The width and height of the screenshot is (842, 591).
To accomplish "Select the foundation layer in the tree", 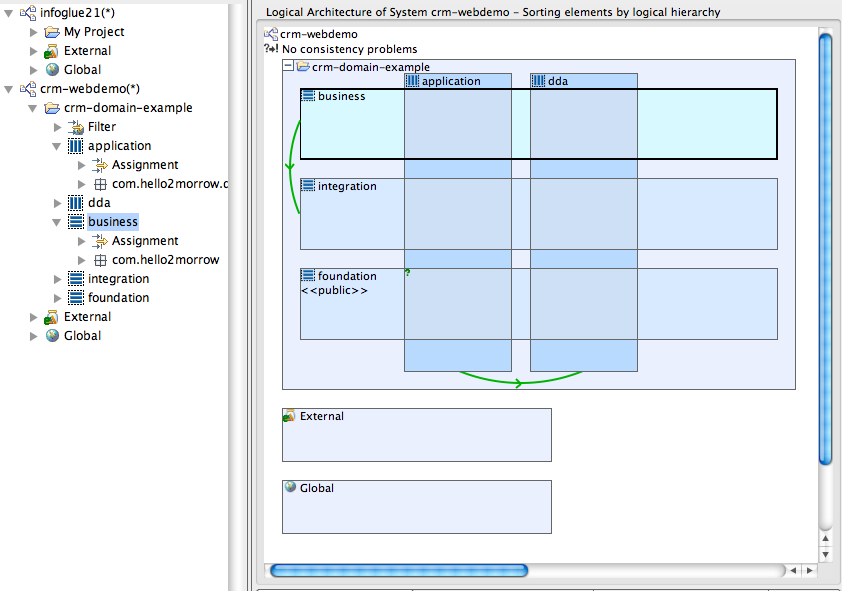I will click(x=119, y=298).
